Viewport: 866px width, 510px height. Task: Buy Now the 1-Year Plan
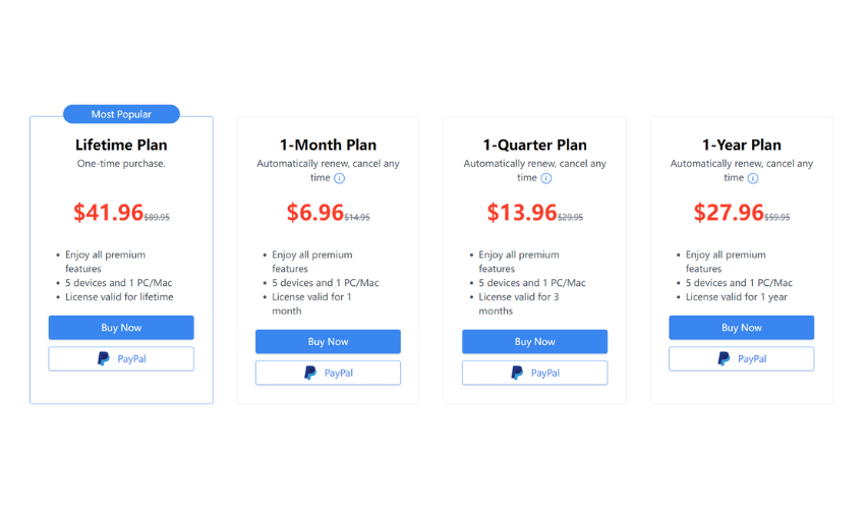[x=741, y=328]
